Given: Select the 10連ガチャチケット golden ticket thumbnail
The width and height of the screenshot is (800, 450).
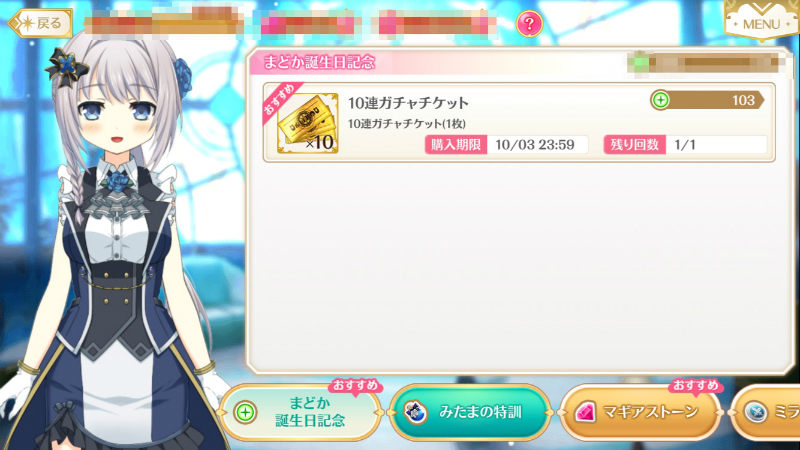Looking at the screenshot, I should tap(308, 123).
